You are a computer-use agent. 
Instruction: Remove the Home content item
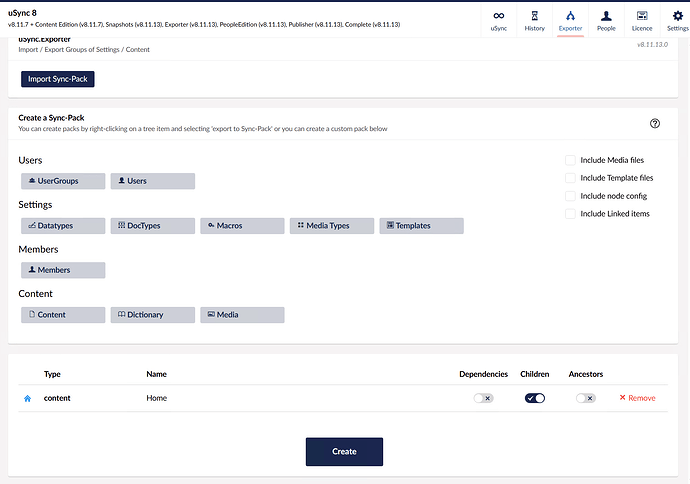tap(637, 398)
